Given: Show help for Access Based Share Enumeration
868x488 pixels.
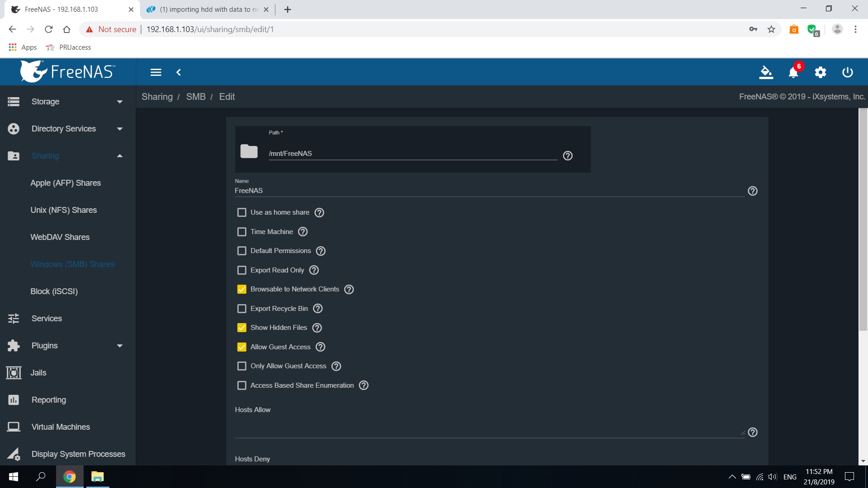Looking at the screenshot, I should pos(364,385).
